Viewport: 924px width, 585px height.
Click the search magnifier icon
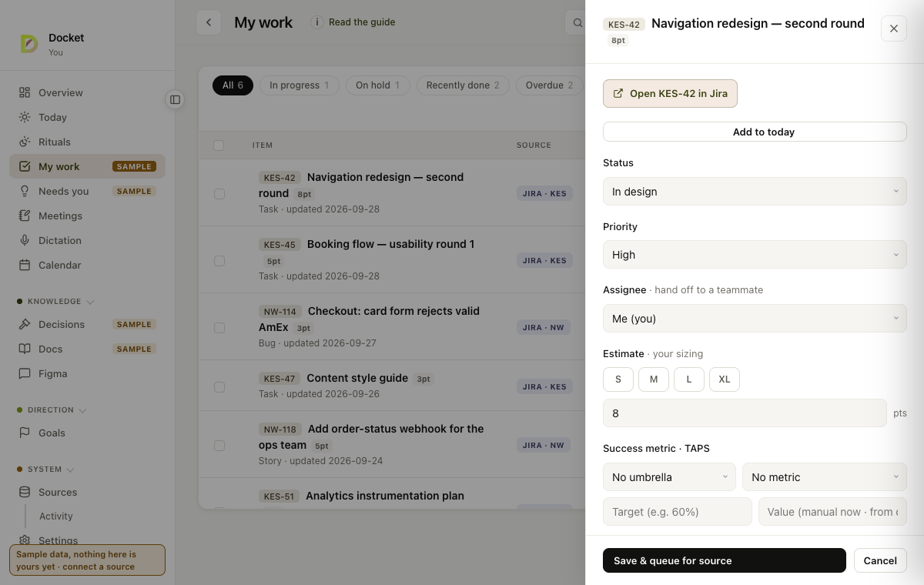577,22
